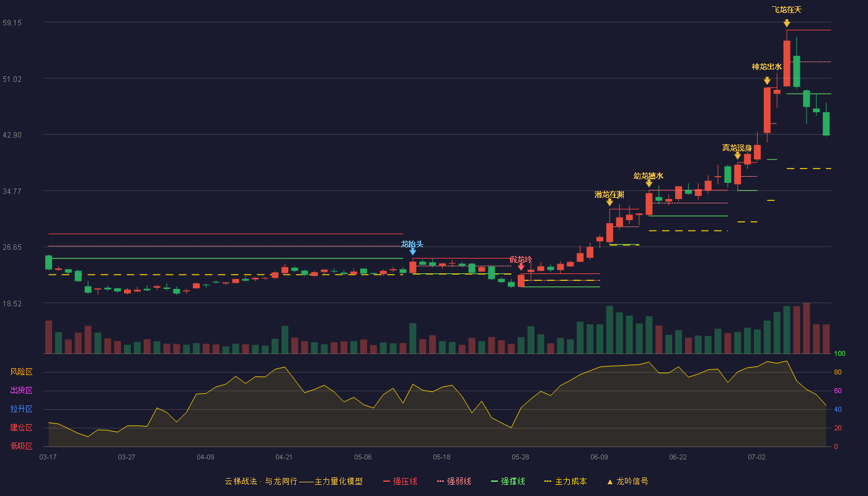The height and width of the screenshot is (496, 868).
Task: Select the blue 龙抬头 arrow marker
Action: tap(412, 252)
